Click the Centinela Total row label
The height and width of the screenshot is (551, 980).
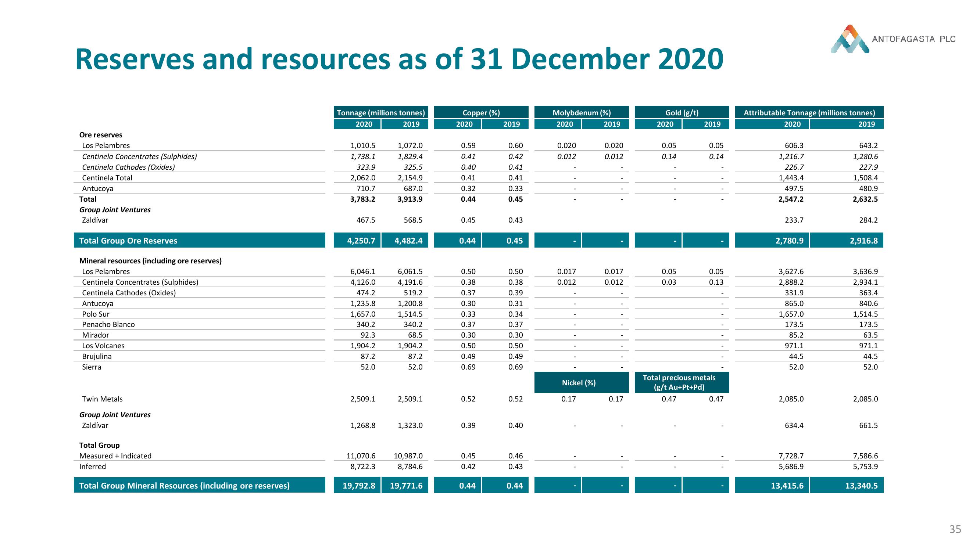(107, 177)
